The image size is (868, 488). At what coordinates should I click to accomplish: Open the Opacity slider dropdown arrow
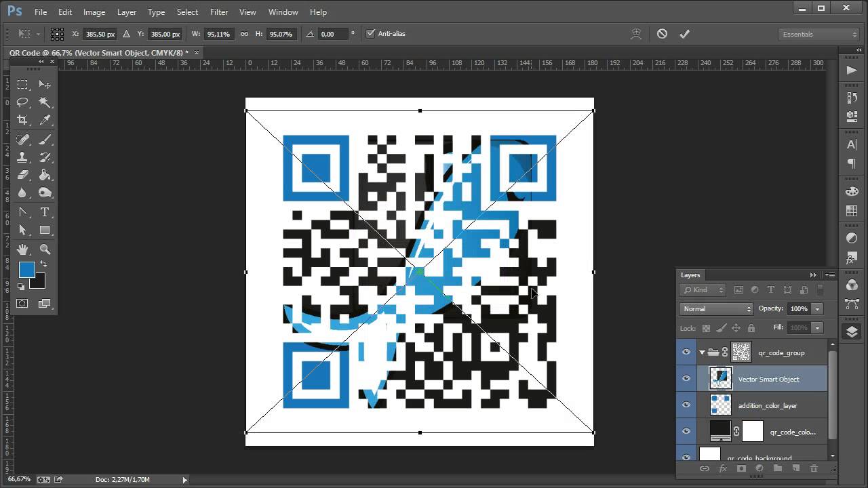(817, 309)
